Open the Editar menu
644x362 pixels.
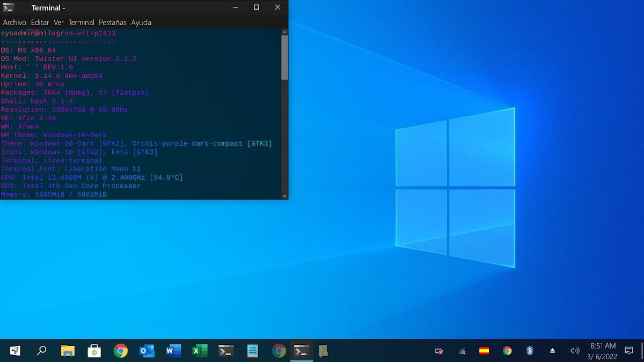pos(40,23)
